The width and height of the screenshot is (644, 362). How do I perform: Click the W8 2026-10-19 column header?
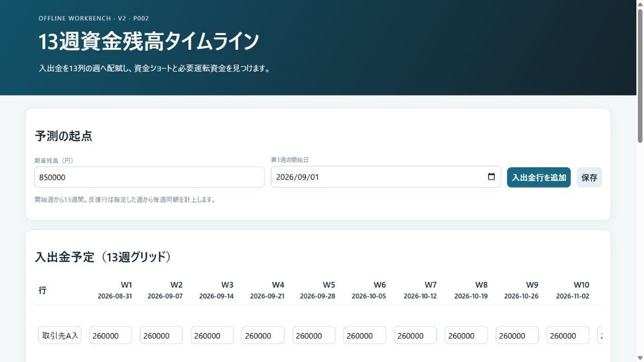(x=470, y=290)
